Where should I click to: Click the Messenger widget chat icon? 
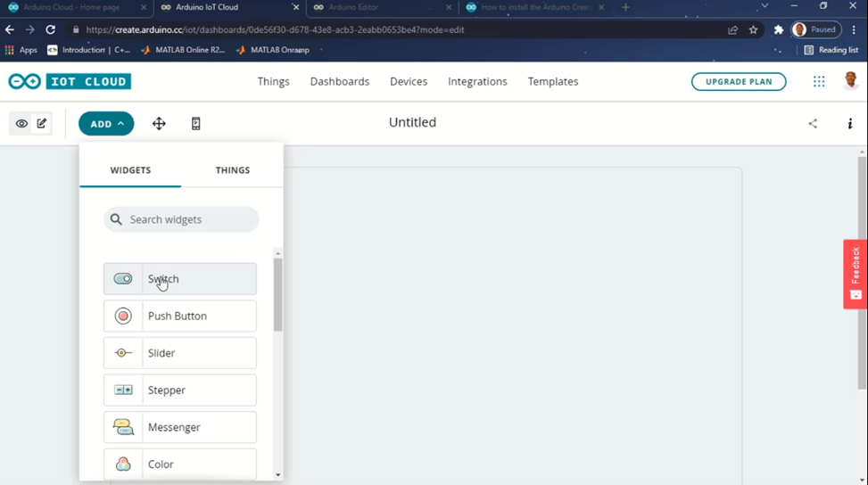pos(123,427)
